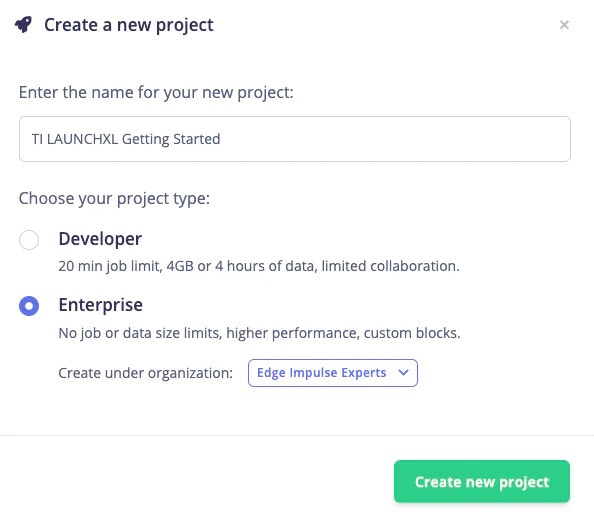Click the Developer project type label
The height and width of the screenshot is (523, 594).
[x=100, y=239]
